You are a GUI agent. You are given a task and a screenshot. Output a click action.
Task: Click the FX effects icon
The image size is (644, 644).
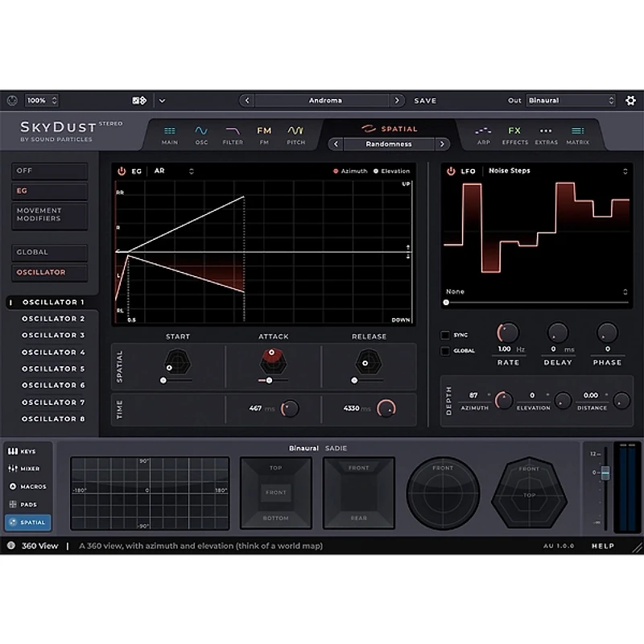(x=514, y=130)
